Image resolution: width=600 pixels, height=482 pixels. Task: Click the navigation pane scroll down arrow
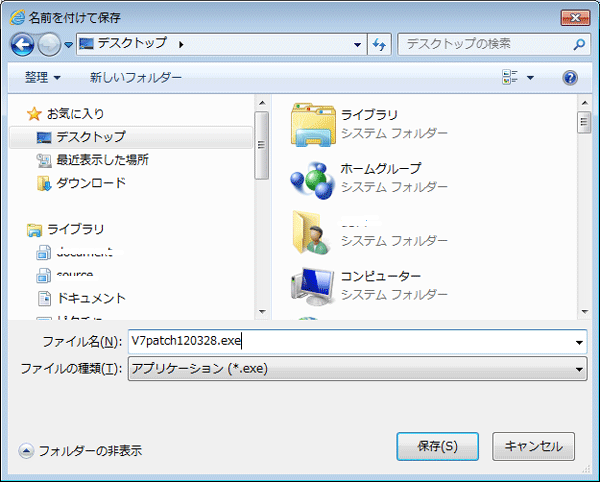point(262,312)
